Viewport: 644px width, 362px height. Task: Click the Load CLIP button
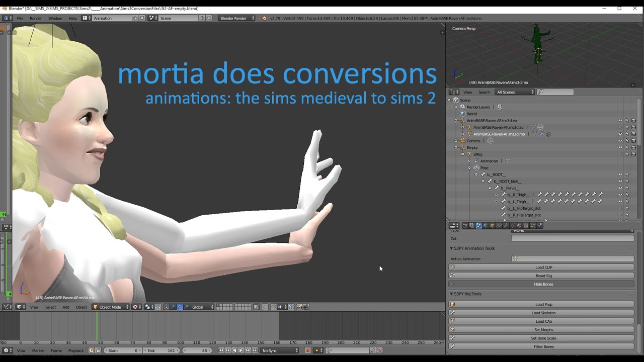click(x=541, y=267)
